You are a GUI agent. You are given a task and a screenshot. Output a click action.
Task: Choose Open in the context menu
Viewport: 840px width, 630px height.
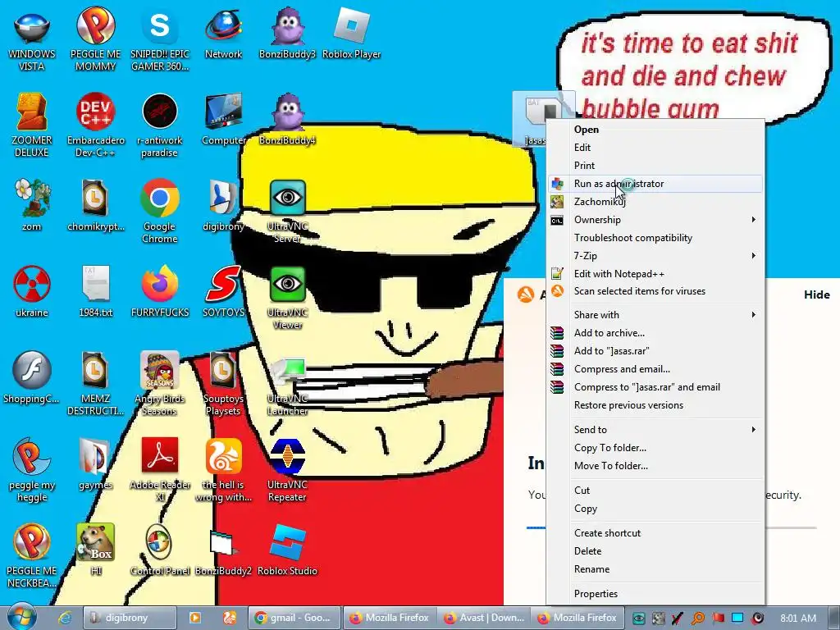point(655,129)
